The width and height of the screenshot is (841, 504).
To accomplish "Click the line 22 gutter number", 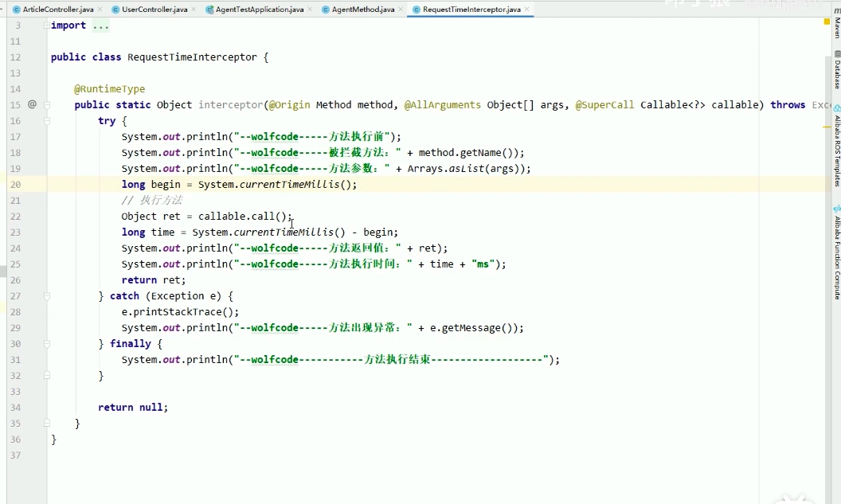I will pyautogui.click(x=16, y=217).
